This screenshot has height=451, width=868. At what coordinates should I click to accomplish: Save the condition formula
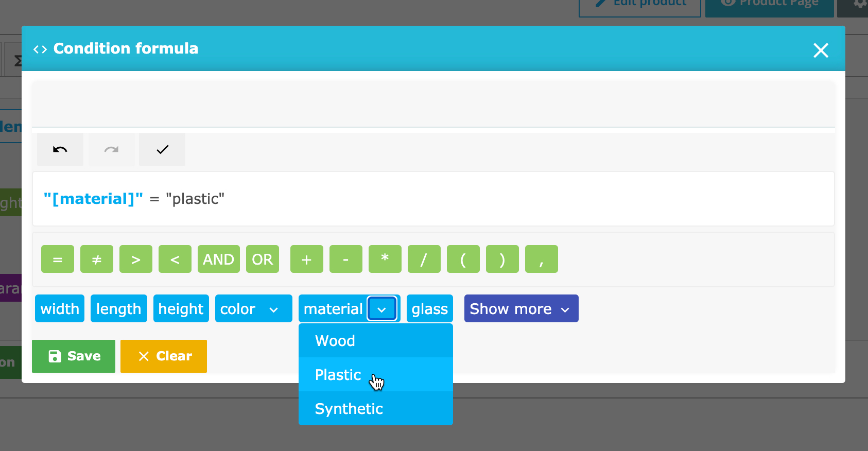(x=74, y=356)
